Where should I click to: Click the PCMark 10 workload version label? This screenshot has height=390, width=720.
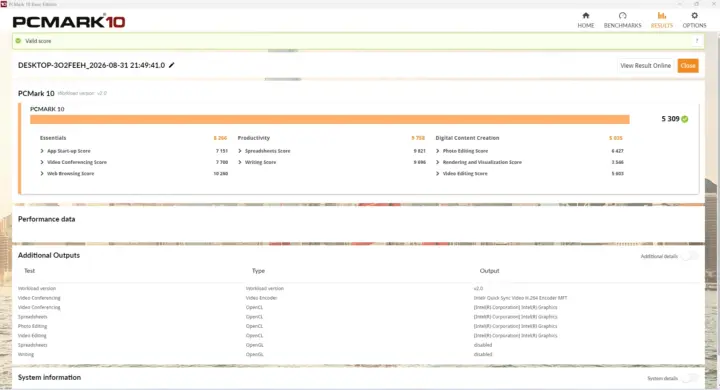tap(82, 93)
